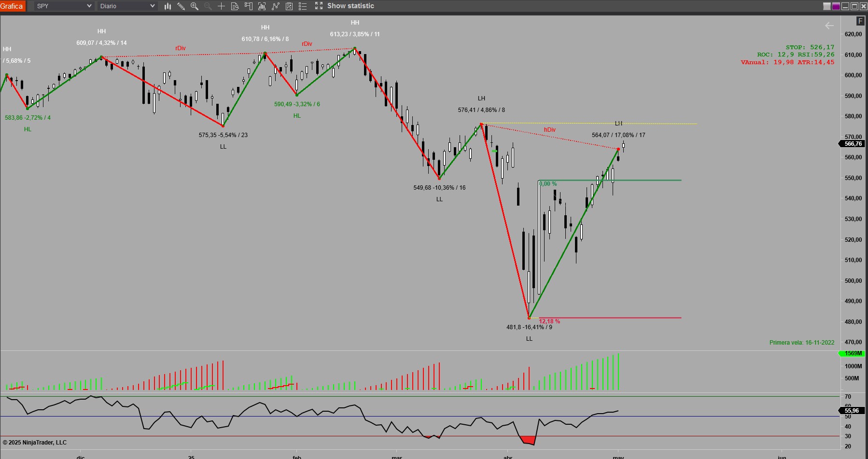Click the 583,86 -2,72% / 4 swing label

coord(28,118)
